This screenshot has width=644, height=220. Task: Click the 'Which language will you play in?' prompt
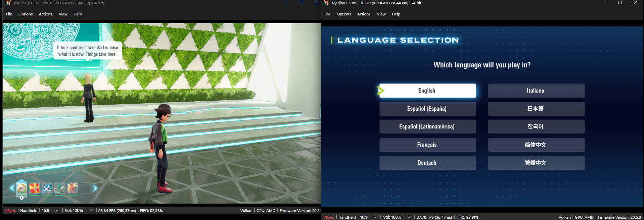pos(482,65)
